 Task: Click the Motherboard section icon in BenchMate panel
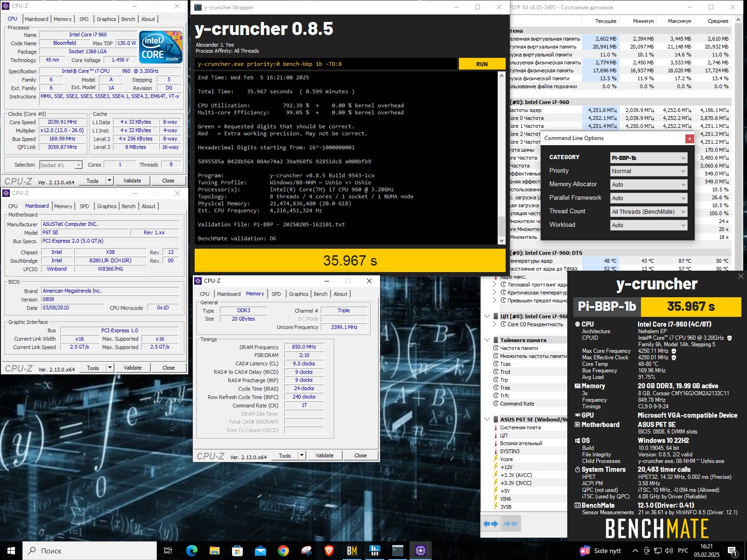click(x=578, y=425)
